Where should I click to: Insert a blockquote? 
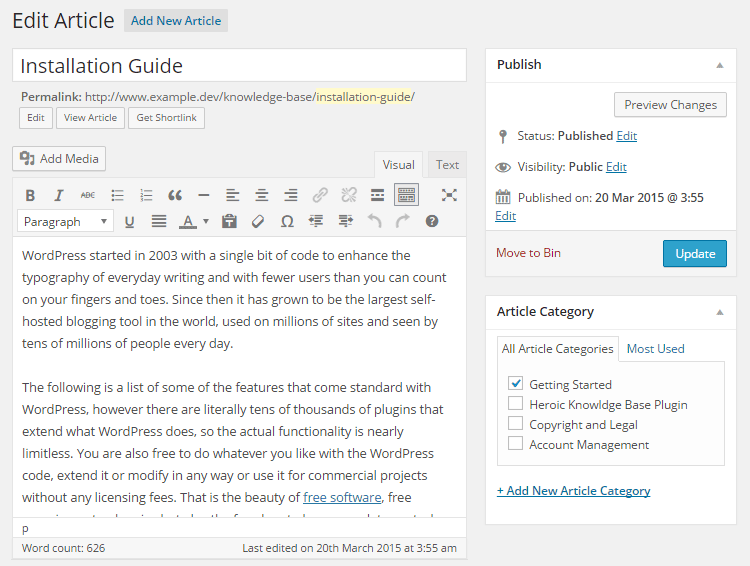175,195
